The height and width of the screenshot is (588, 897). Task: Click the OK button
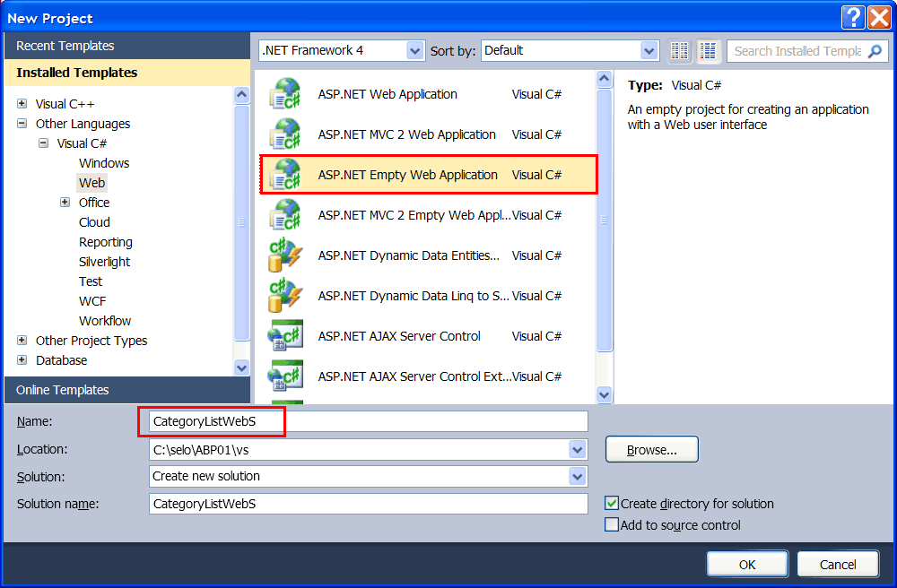747,565
